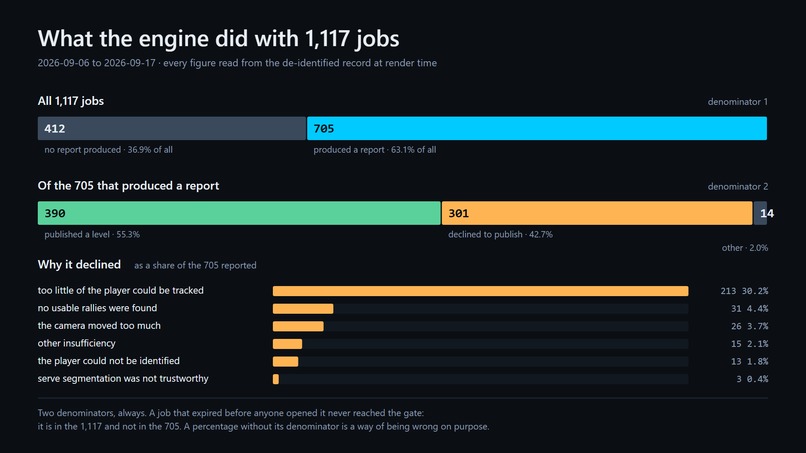Click the 'too little of the player' bar

(x=481, y=291)
